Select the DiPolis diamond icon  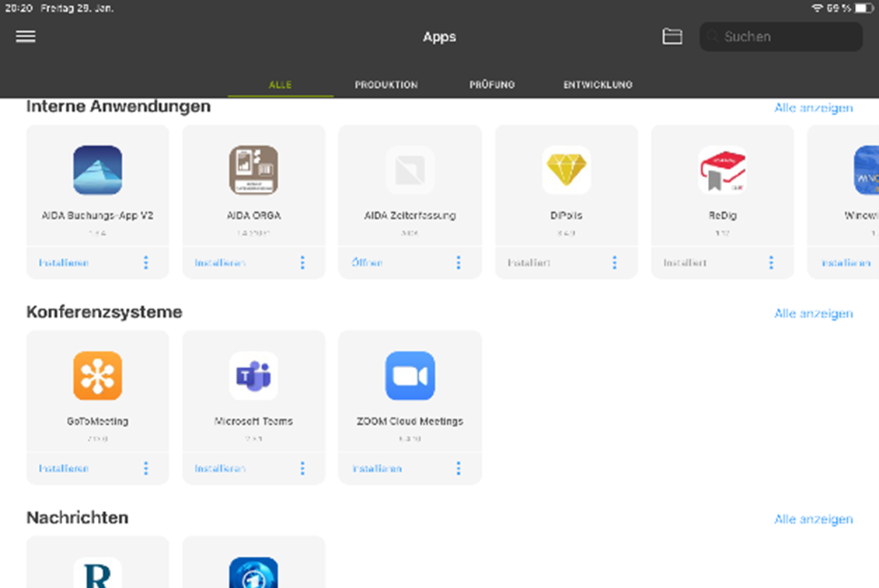566,170
